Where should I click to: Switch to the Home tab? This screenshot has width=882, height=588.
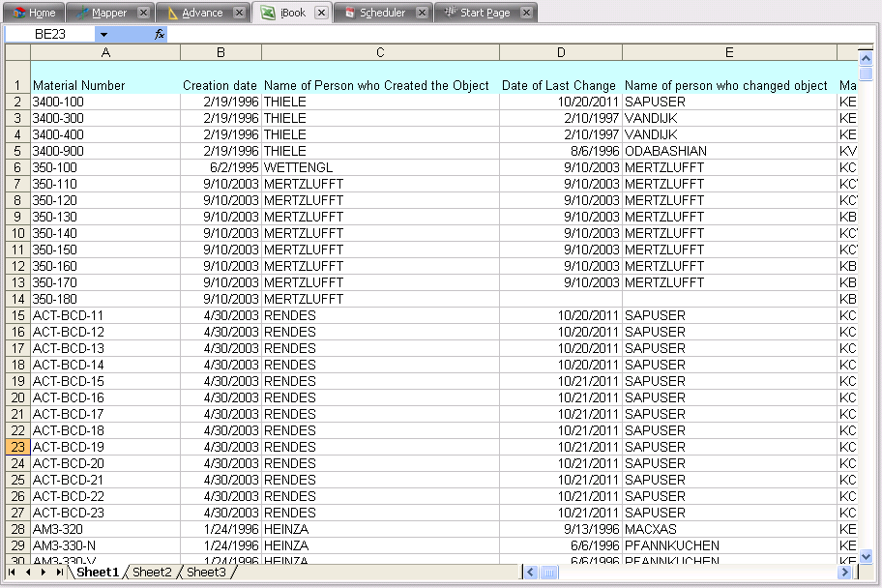tap(34, 13)
